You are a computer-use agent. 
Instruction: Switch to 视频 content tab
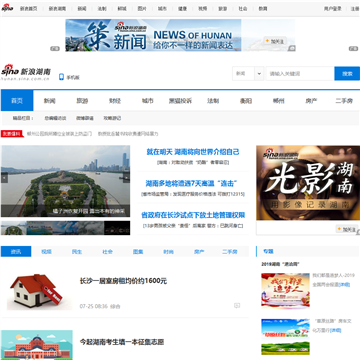[46, 252]
